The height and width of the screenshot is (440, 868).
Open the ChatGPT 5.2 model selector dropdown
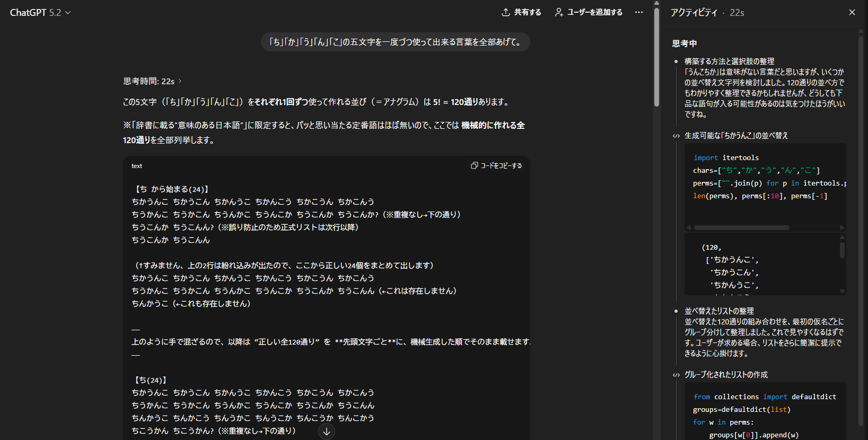(x=40, y=13)
